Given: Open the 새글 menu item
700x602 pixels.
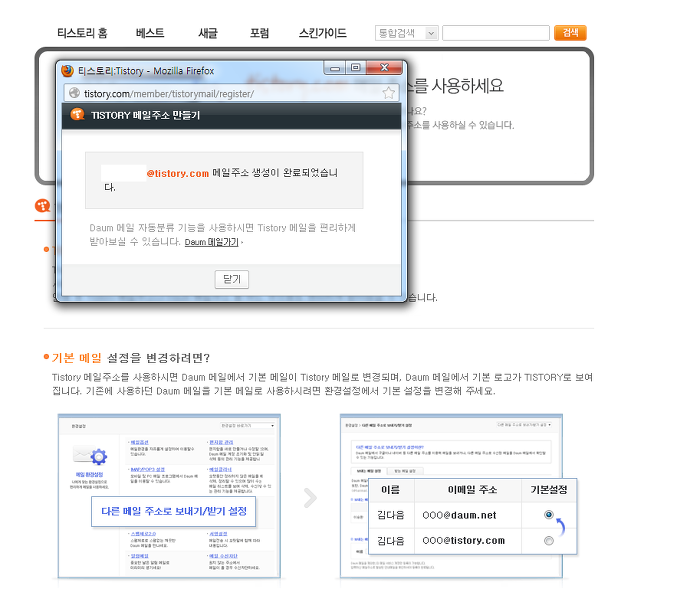Looking at the screenshot, I should (208, 33).
